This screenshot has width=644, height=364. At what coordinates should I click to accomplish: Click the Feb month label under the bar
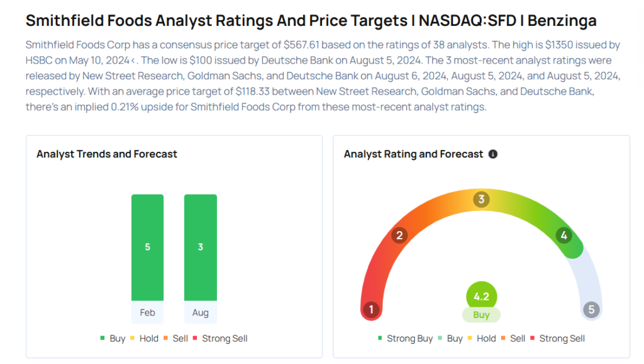click(x=147, y=312)
